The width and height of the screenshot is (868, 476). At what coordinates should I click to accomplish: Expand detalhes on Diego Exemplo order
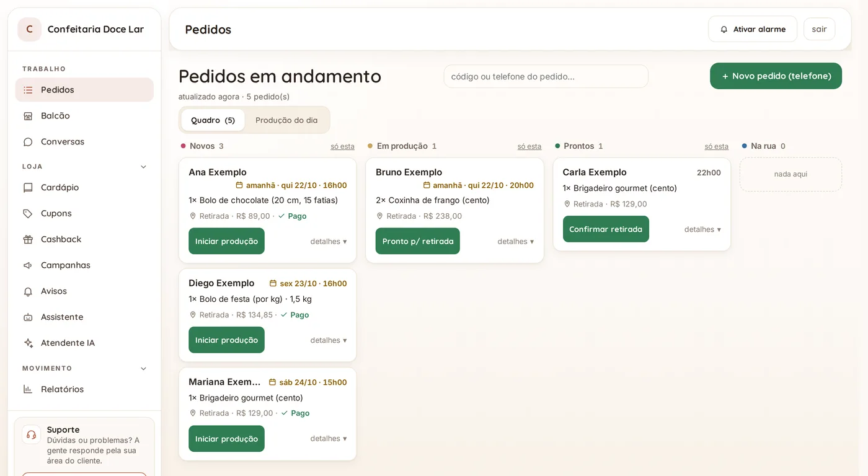click(329, 340)
